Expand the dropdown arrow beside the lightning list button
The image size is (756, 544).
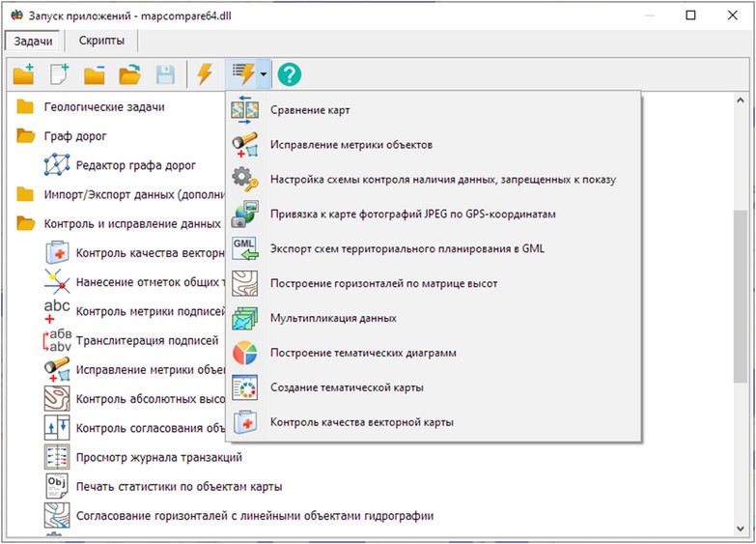coord(264,73)
